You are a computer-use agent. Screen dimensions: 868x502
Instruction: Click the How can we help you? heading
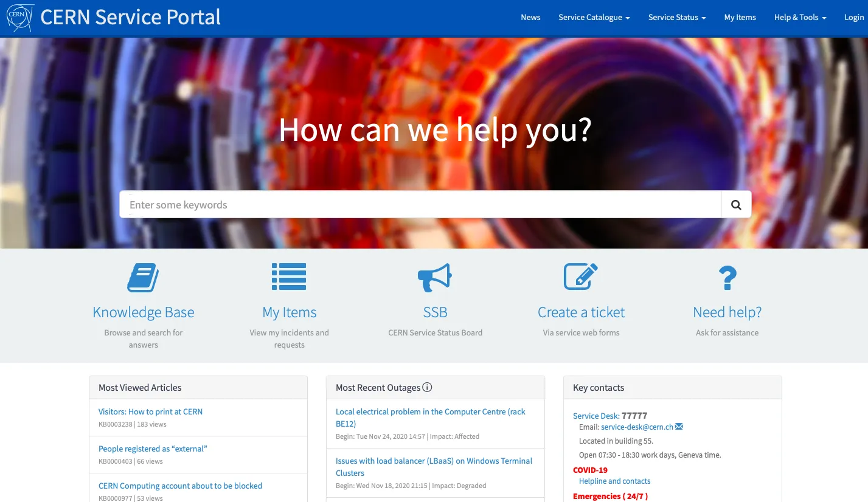pos(435,129)
